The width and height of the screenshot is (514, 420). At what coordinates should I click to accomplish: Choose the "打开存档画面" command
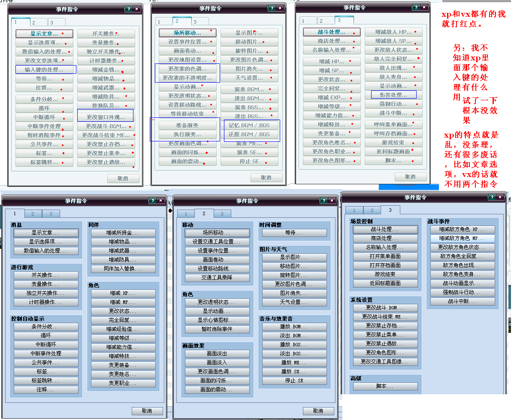click(385, 265)
